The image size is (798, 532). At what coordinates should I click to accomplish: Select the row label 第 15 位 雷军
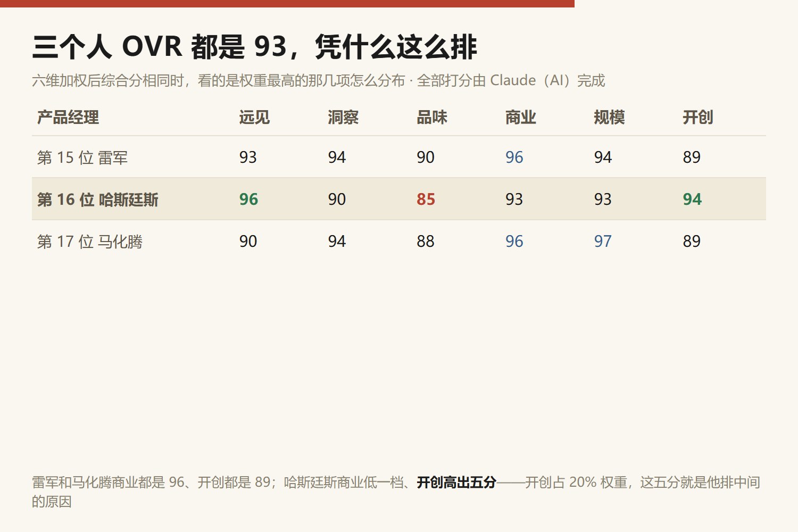82,157
